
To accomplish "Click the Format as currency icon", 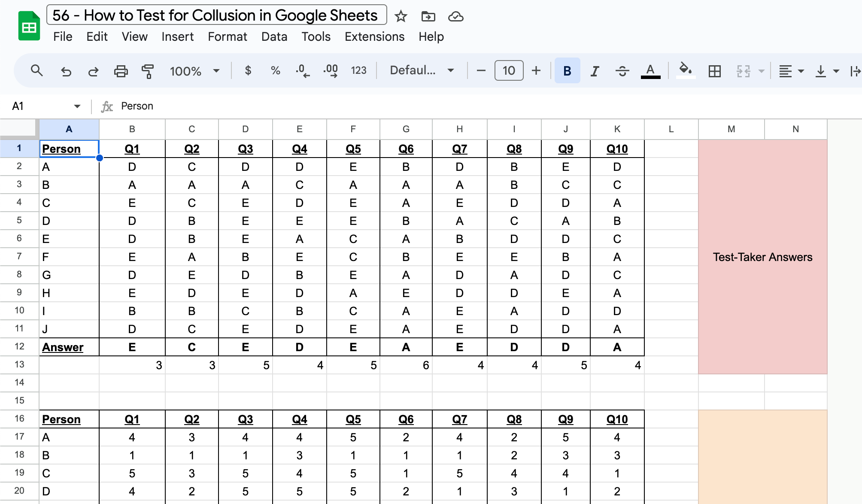I will [248, 70].
